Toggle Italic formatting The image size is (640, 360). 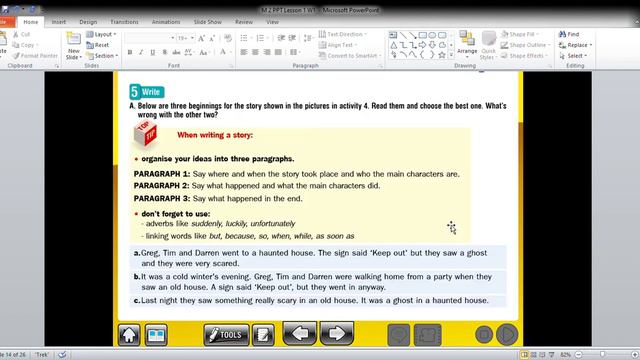(141, 52)
